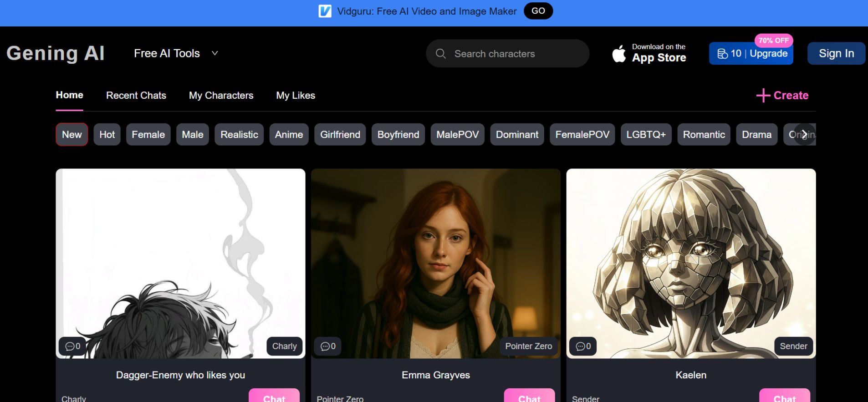Switch to the Recent Chats tab

pos(136,96)
